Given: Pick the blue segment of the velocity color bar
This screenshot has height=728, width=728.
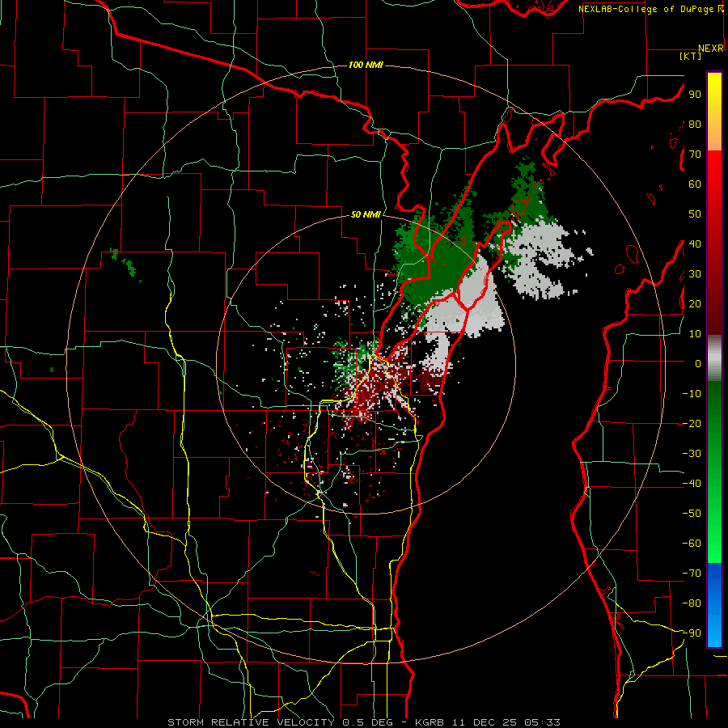Looking at the screenshot, I should (x=714, y=604).
